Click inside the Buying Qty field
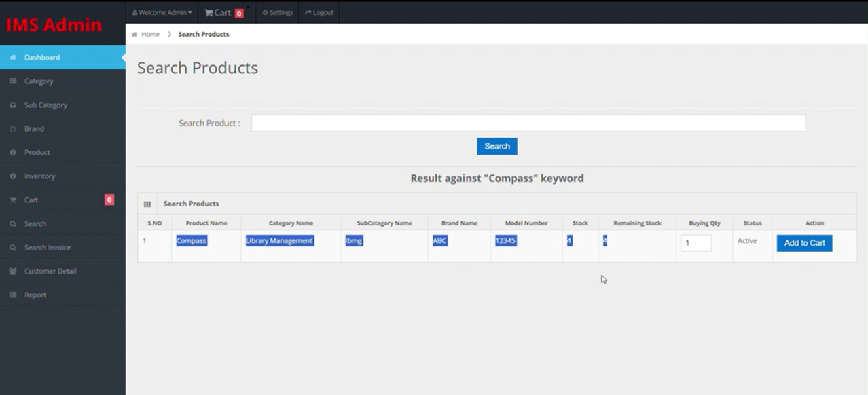Screen dimensions: 868x395 tap(696, 242)
